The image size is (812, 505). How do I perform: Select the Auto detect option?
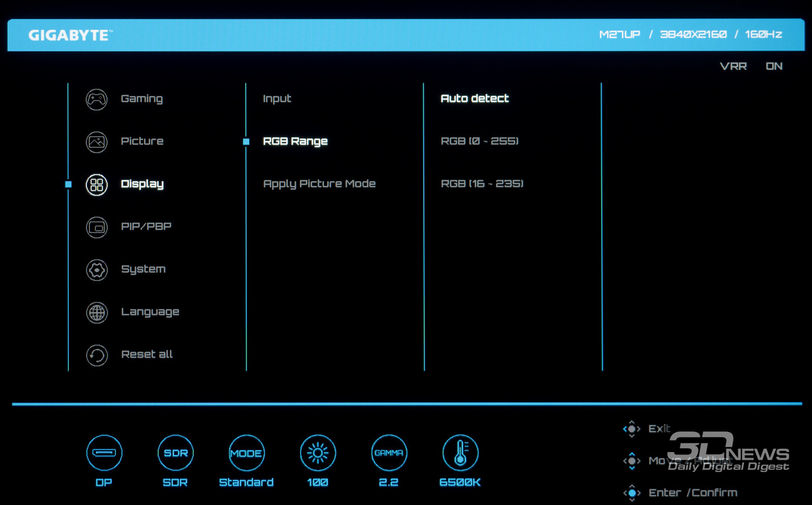(475, 98)
